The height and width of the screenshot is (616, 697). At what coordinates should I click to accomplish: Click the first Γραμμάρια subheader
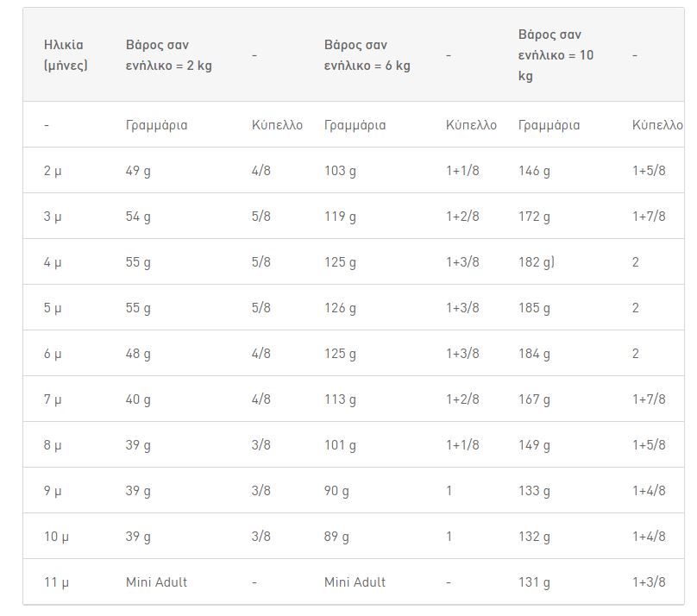[x=156, y=125]
